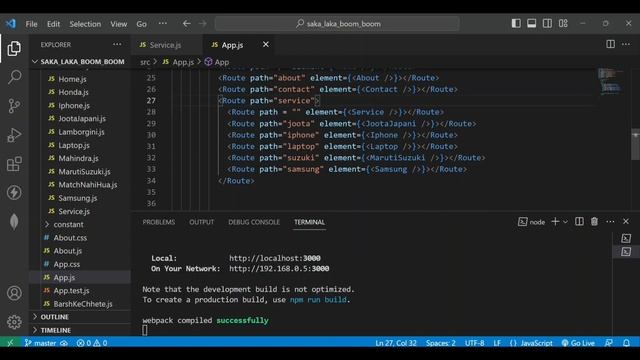
Task: Toggle bottom panel layout icon
Action: (x=531, y=23)
